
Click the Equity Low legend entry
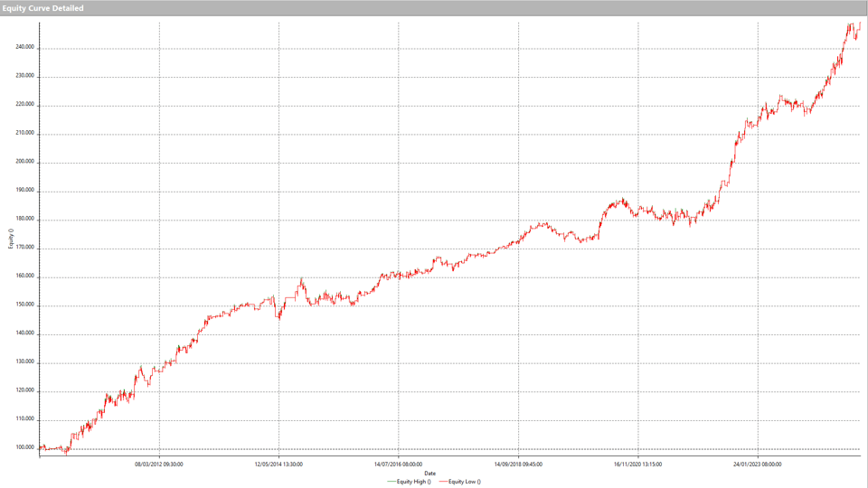click(x=464, y=482)
